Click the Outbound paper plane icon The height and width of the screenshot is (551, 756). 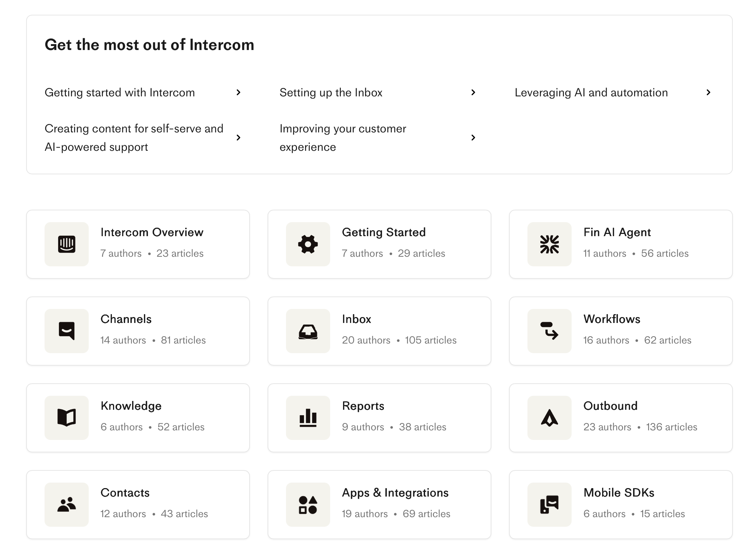coord(550,418)
